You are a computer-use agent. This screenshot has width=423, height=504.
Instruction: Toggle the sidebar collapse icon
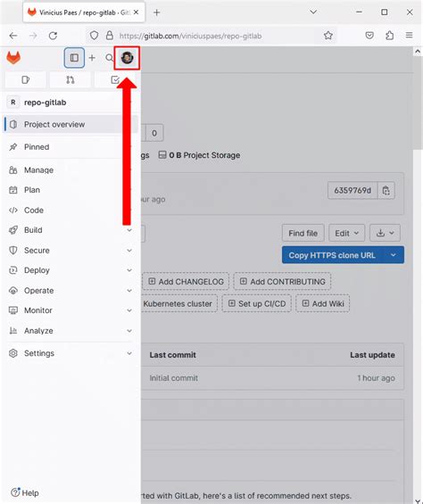pos(74,58)
